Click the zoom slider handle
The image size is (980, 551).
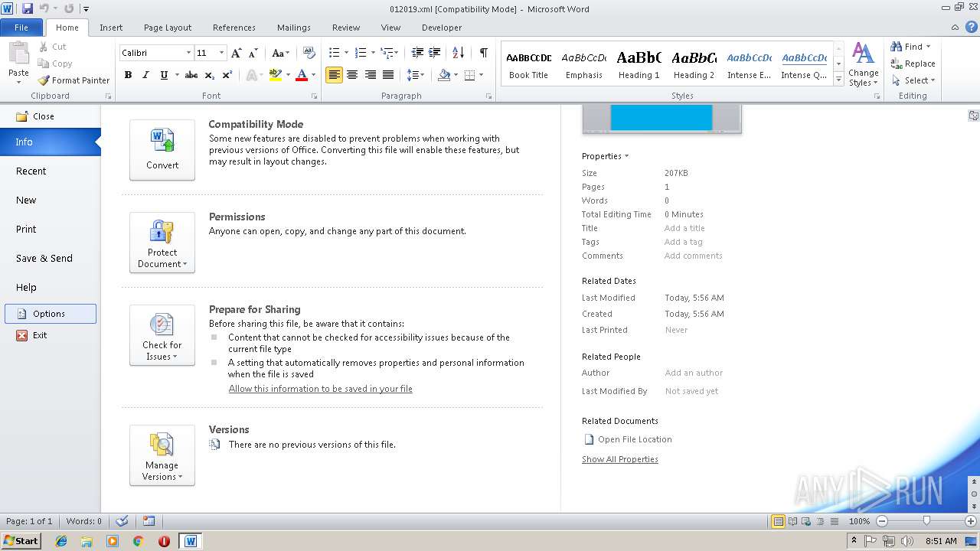[x=926, y=521]
